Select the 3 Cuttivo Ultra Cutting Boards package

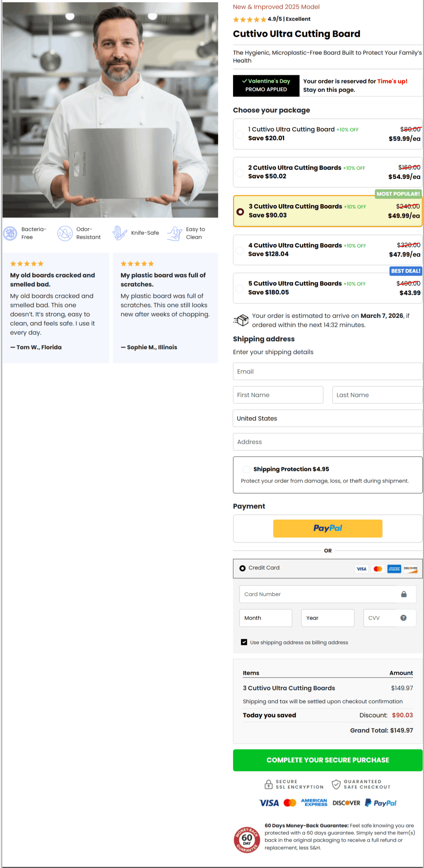(x=328, y=211)
